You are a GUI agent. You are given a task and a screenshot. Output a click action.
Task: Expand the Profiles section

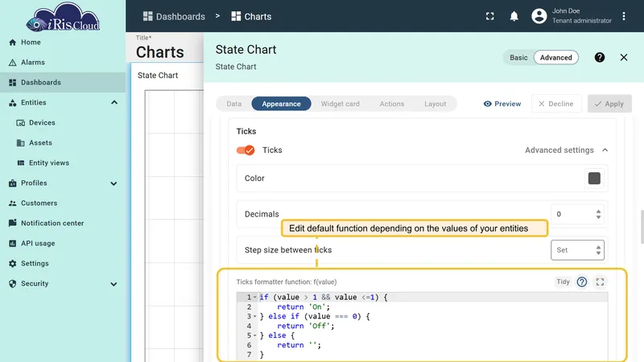[114, 183]
